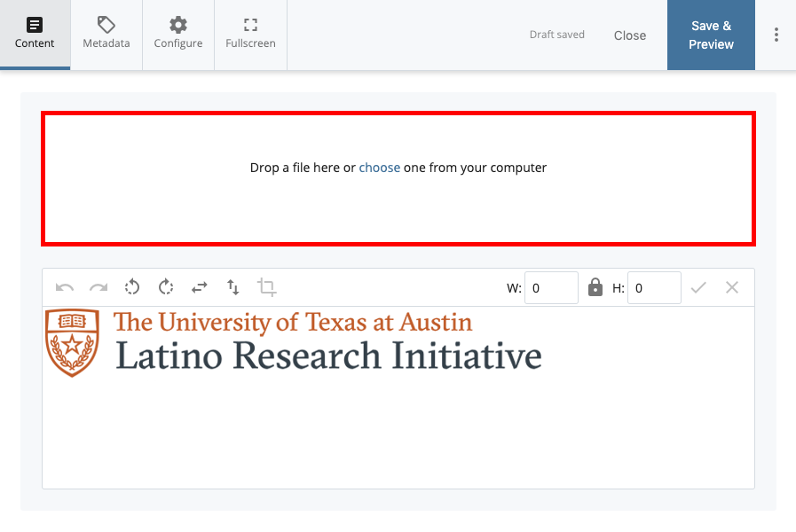Image resolution: width=796 pixels, height=532 pixels.
Task: Click Save & Preview button
Action: 711,35
